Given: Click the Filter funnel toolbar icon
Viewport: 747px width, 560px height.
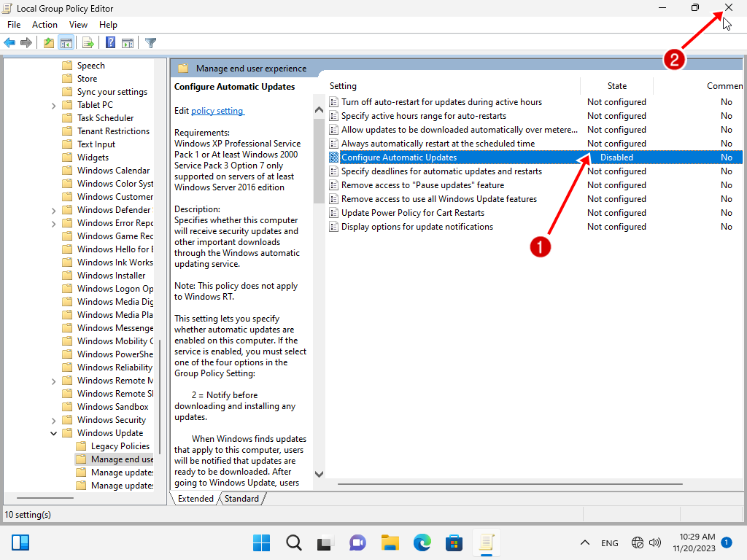Looking at the screenshot, I should click(x=151, y=43).
